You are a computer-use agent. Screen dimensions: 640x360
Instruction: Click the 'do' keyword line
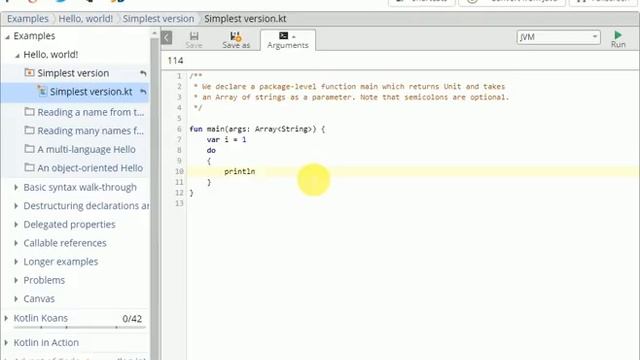pos(211,150)
